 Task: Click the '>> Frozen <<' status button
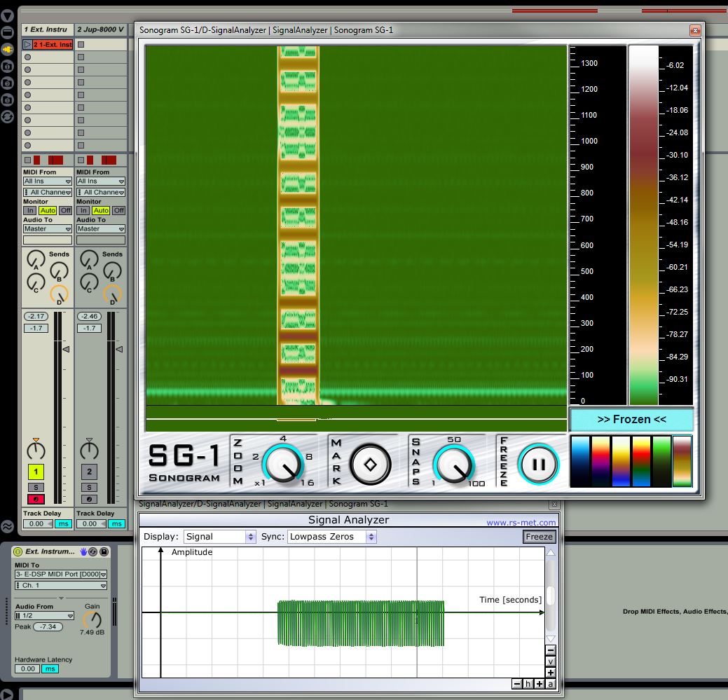coord(631,420)
